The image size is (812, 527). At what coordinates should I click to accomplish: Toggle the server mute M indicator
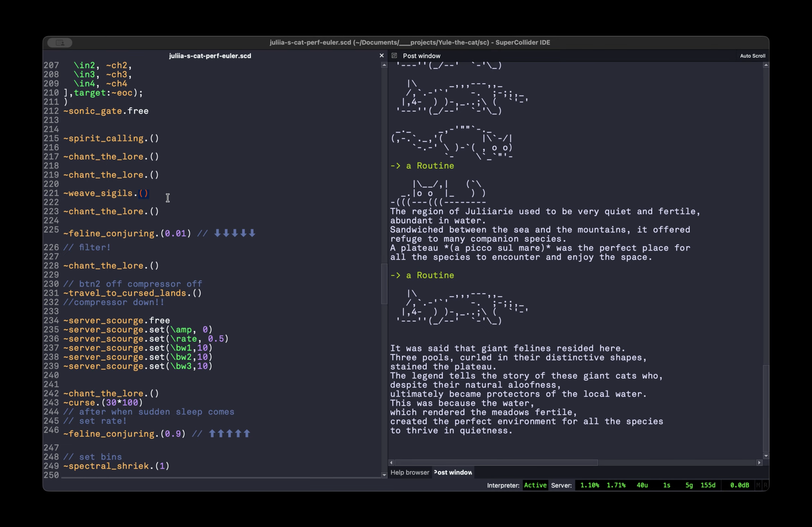758,485
